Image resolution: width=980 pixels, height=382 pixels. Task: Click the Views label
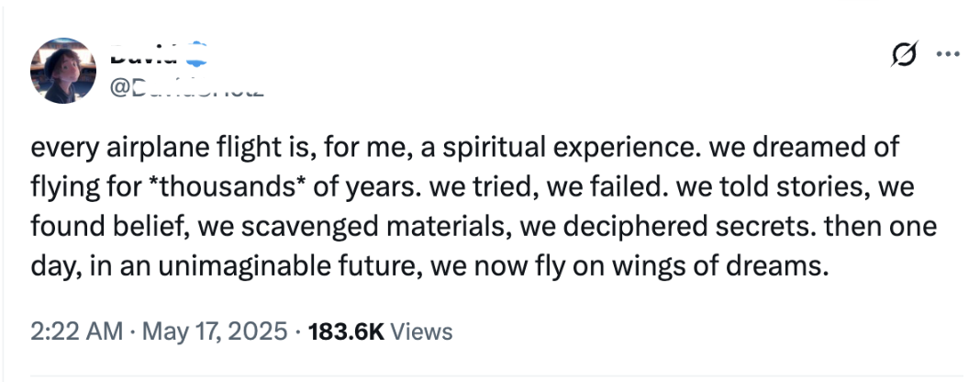(x=420, y=331)
